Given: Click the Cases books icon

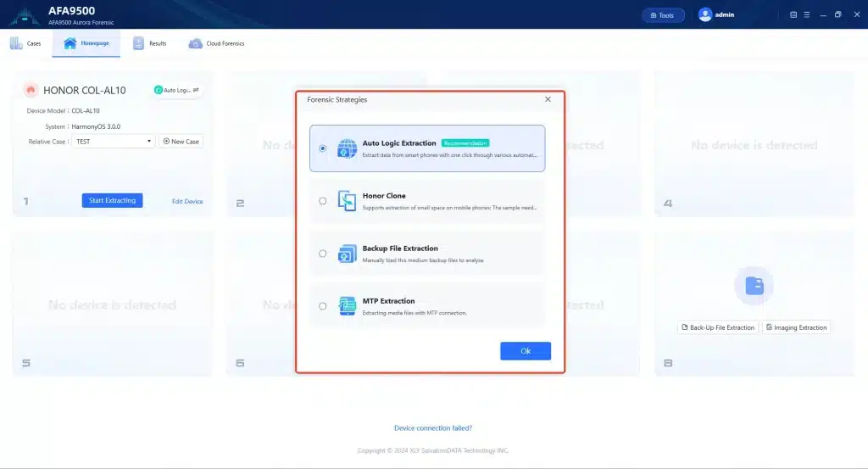Looking at the screenshot, I should [x=16, y=43].
